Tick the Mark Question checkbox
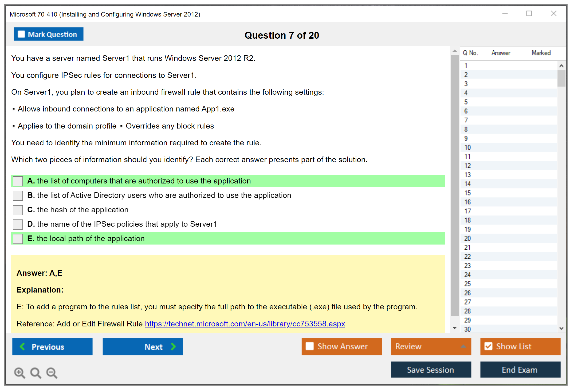 (x=21, y=34)
